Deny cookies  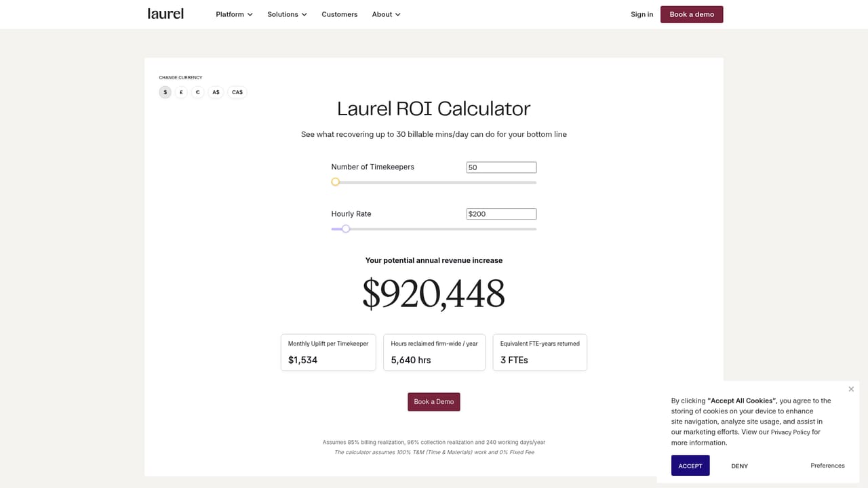(x=739, y=466)
